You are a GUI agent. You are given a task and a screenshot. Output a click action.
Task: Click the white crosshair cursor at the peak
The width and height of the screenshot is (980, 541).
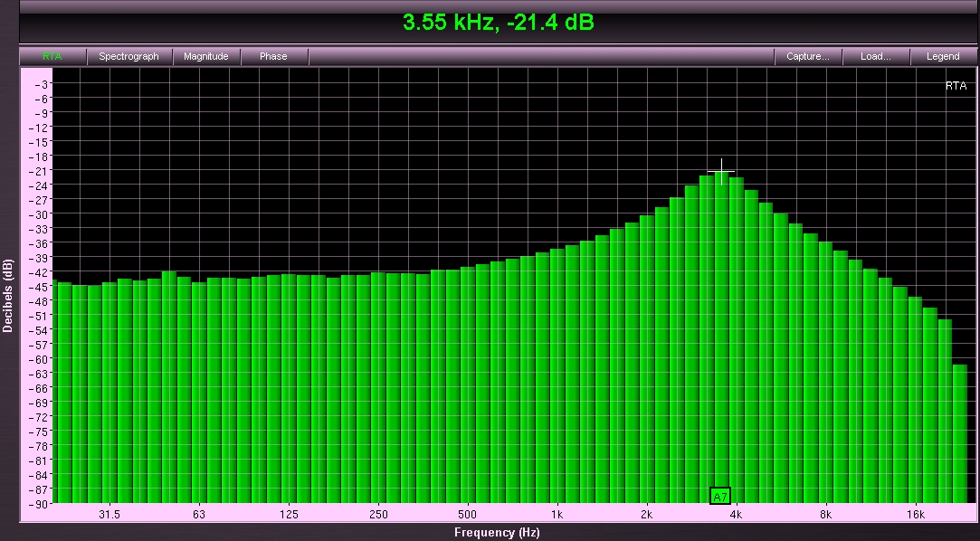(721, 171)
